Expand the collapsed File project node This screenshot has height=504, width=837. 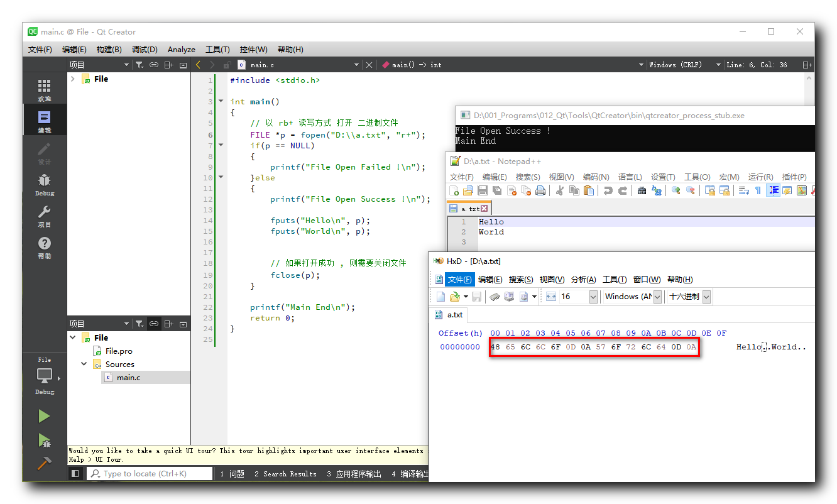73,79
